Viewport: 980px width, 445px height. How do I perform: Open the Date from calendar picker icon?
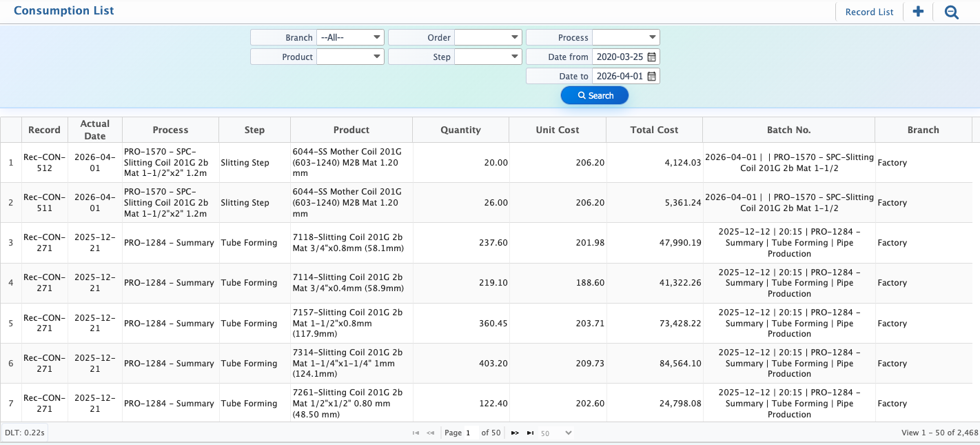[651, 57]
